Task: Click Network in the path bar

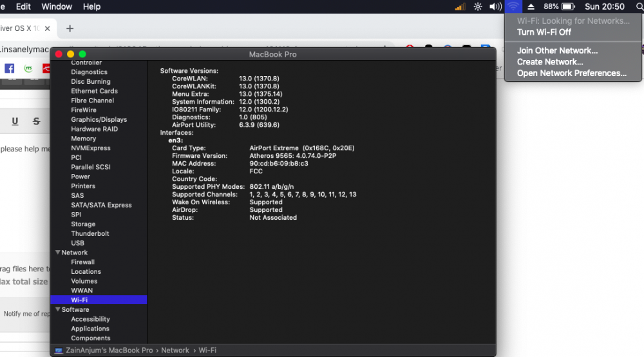Action: click(x=175, y=351)
